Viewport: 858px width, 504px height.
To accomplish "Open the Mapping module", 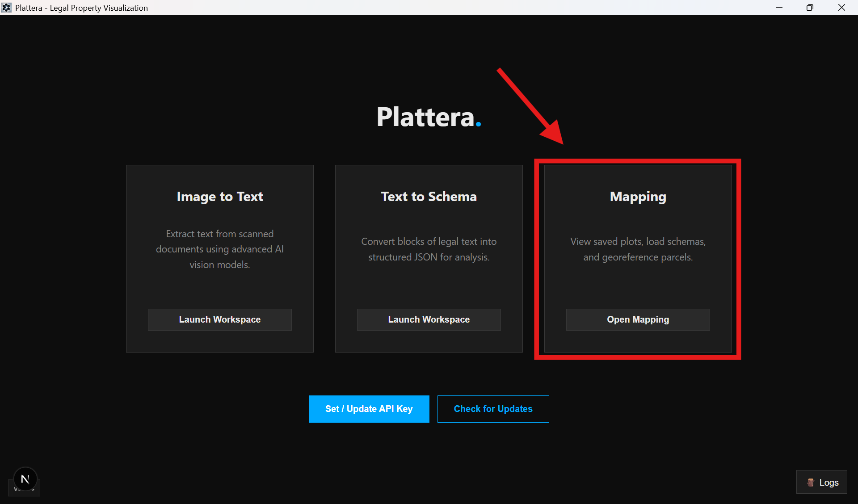I will tap(638, 319).
